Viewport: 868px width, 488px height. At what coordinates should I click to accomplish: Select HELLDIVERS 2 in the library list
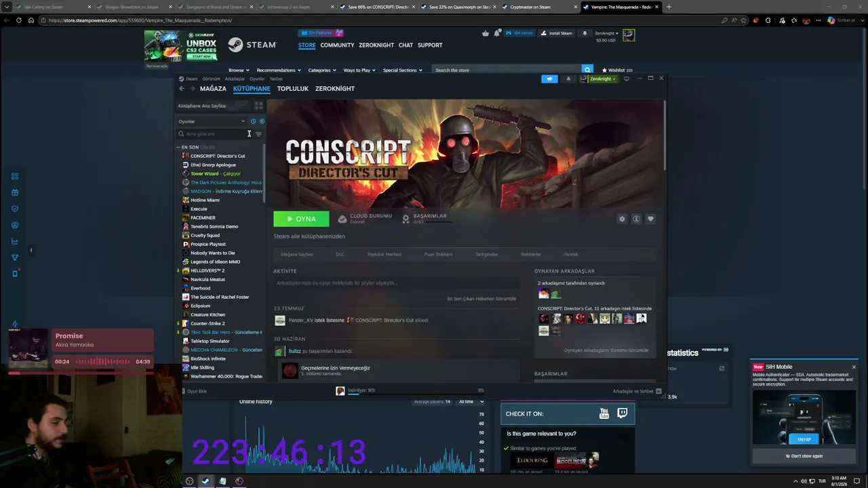tap(208, 270)
